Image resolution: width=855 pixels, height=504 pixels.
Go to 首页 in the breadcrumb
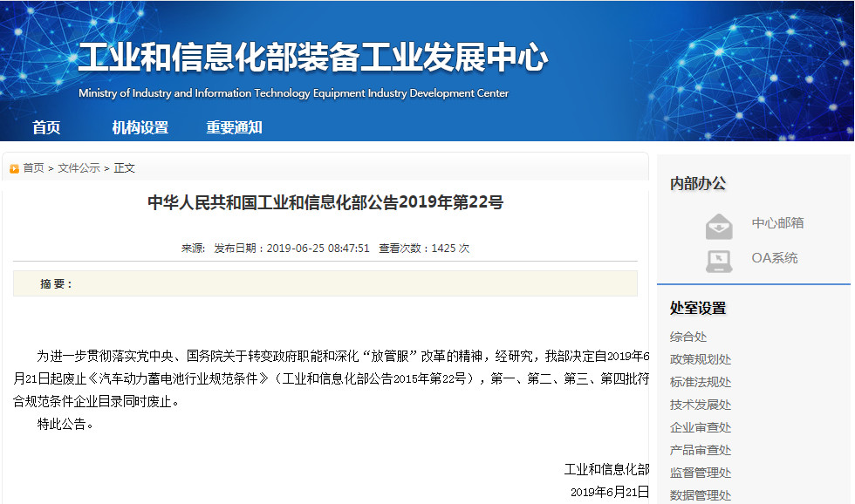[x=33, y=167]
